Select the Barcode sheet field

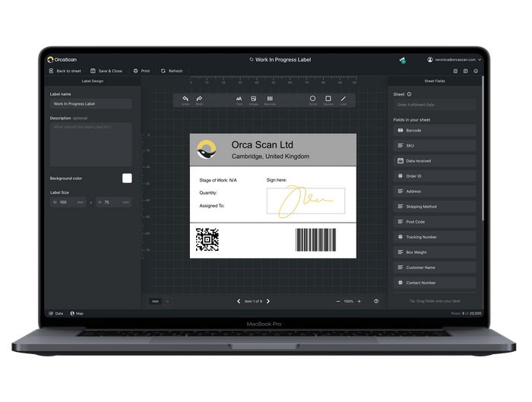coord(435,131)
